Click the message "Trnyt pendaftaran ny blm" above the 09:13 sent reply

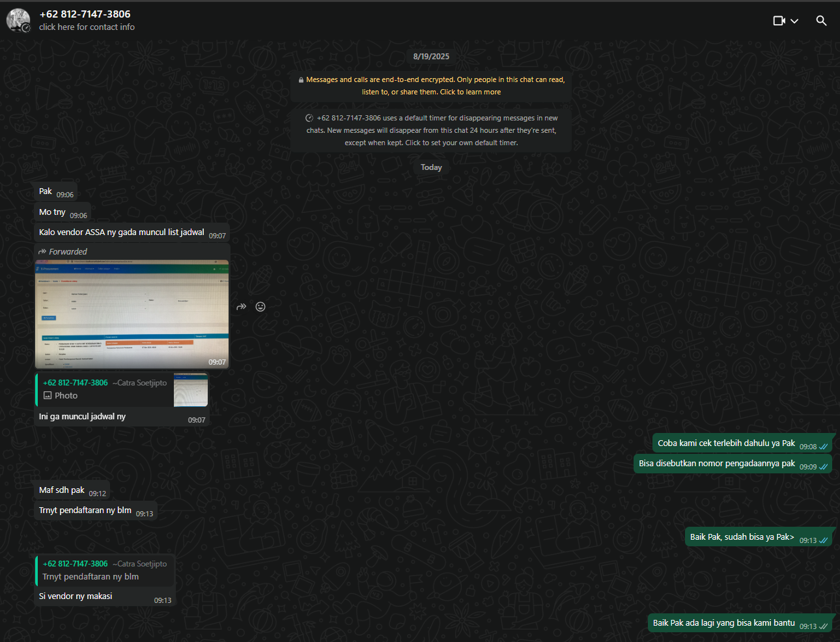tap(96, 510)
